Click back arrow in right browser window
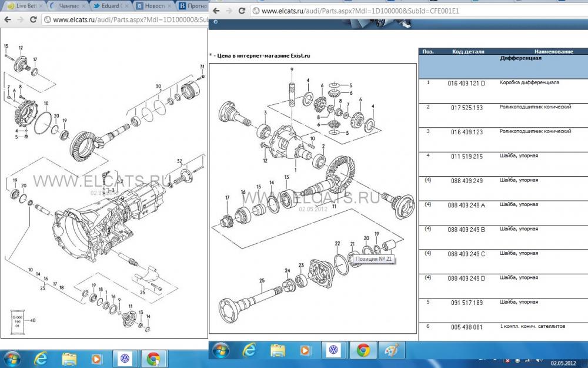This screenshot has height=368, width=588. tap(216, 11)
